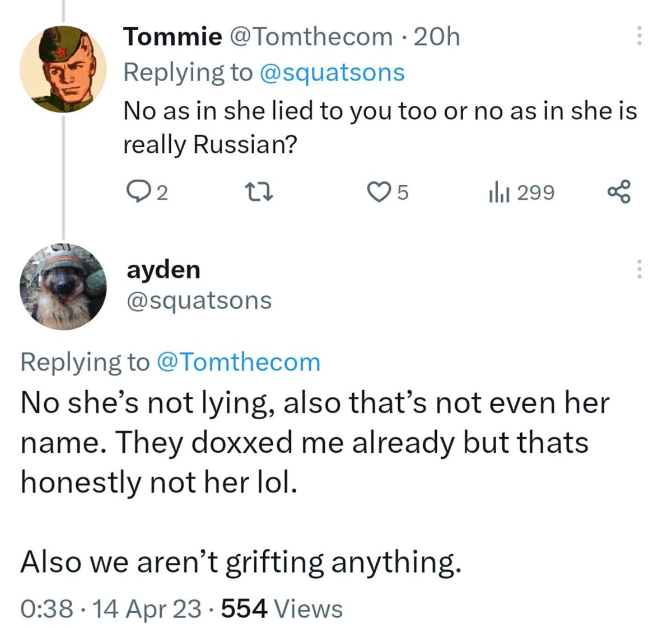Open Tommie display name profile

[x=172, y=37]
